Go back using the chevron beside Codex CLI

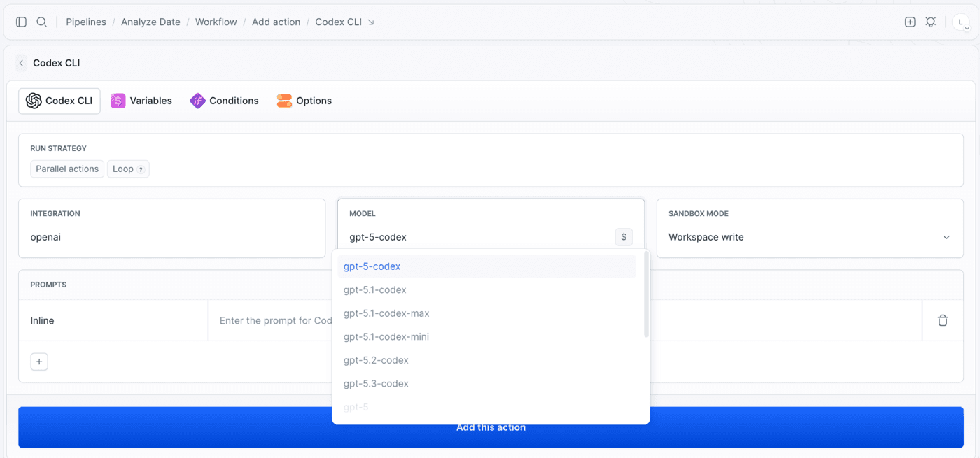tap(22, 63)
